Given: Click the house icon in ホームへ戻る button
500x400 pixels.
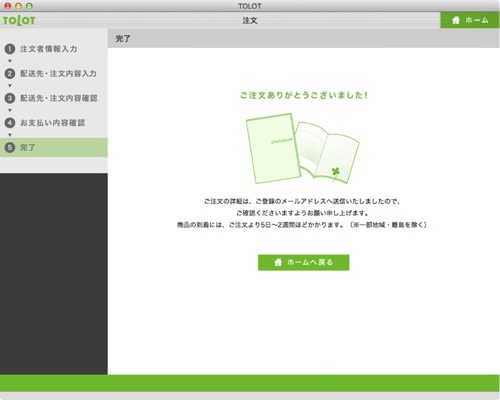Looking at the screenshot, I should pyautogui.click(x=278, y=262).
